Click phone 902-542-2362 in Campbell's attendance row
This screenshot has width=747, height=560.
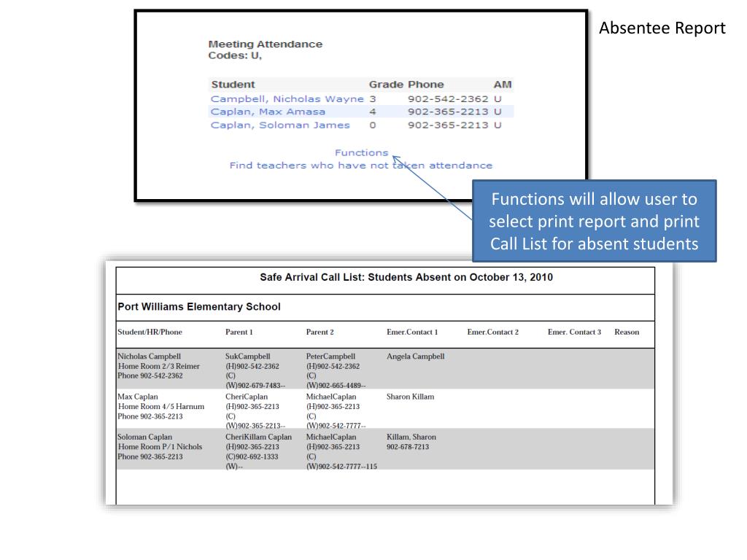(448, 99)
